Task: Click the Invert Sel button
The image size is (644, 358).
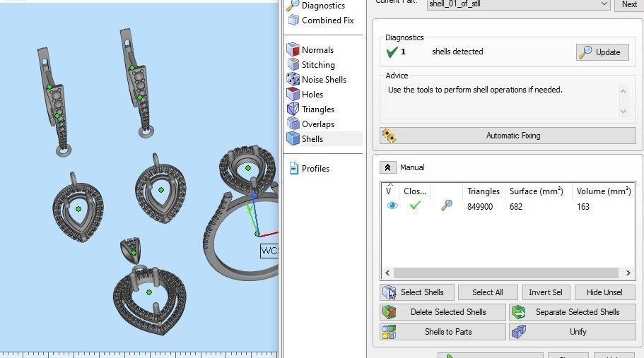Action: point(546,292)
